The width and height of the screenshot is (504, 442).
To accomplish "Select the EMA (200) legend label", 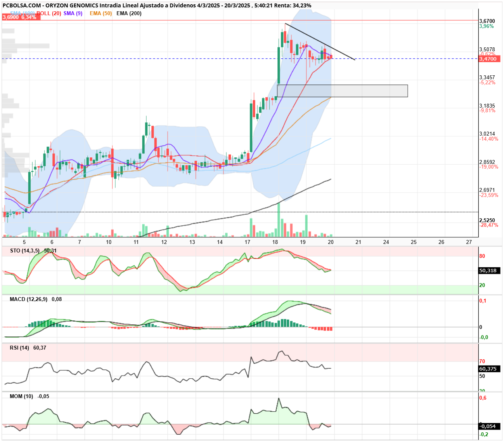I will tap(129, 13).
